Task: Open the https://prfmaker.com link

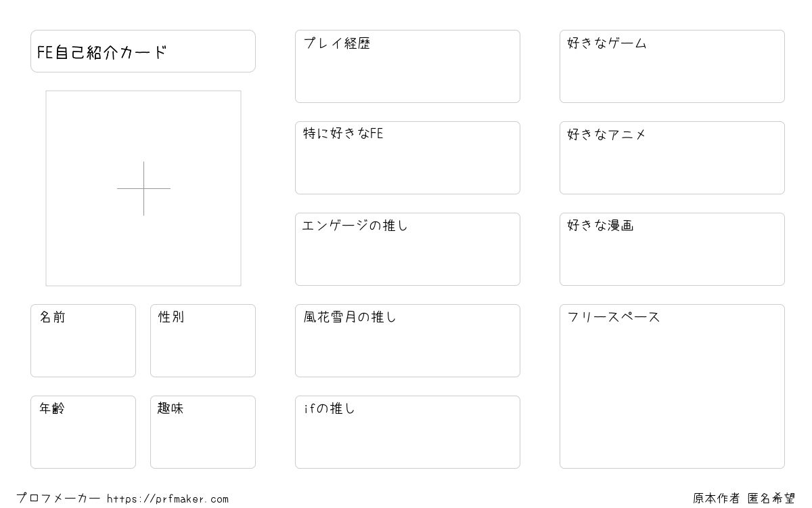Action: coord(168,499)
